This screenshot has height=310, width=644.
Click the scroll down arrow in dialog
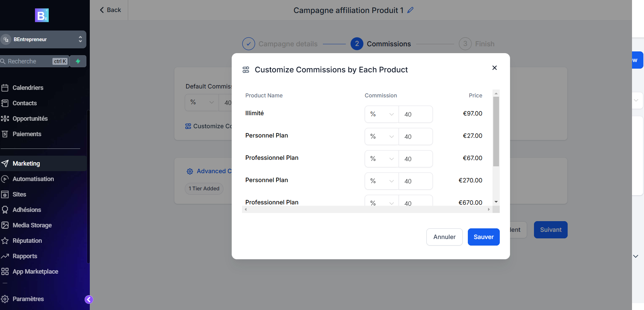(496, 202)
